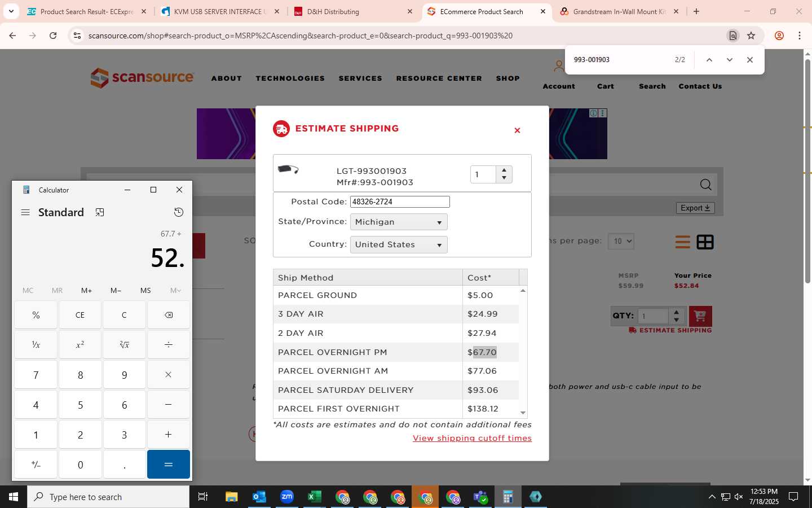
Task: Click the calculator 5 key
Action: click(80, 405)
